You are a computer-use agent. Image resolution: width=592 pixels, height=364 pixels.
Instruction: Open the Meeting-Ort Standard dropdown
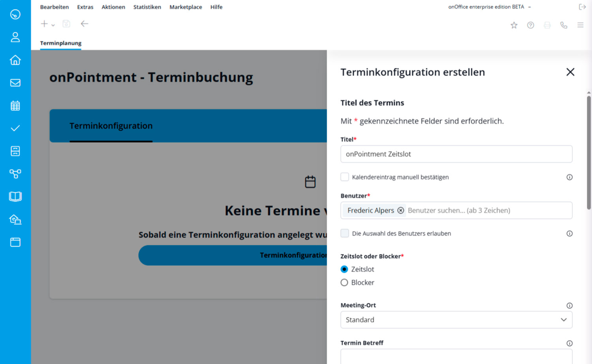(x=456, y=320)
